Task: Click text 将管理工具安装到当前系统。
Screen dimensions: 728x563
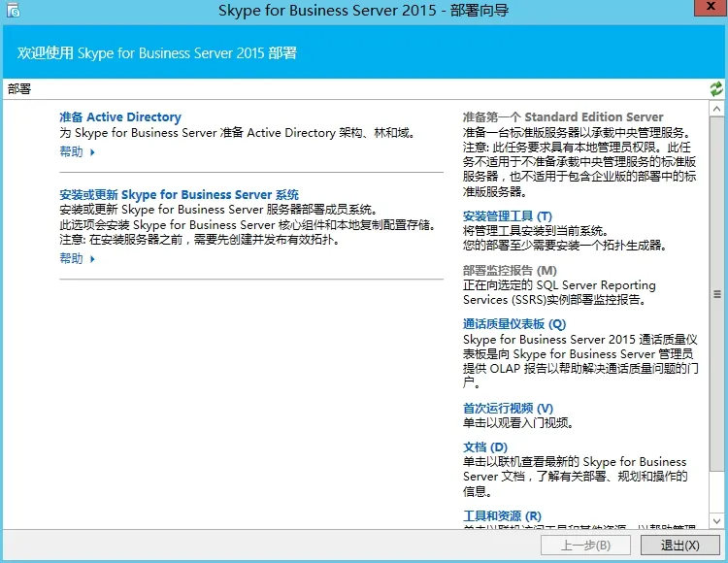Action: coord(536,231)
